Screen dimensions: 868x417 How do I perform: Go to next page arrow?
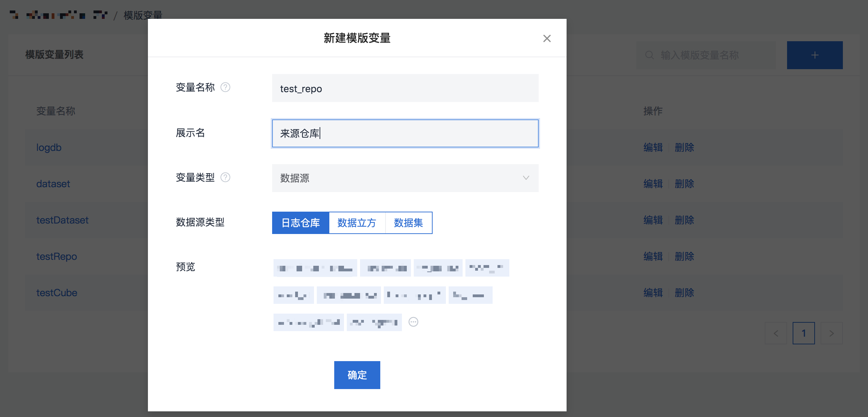tap(832, 333)
